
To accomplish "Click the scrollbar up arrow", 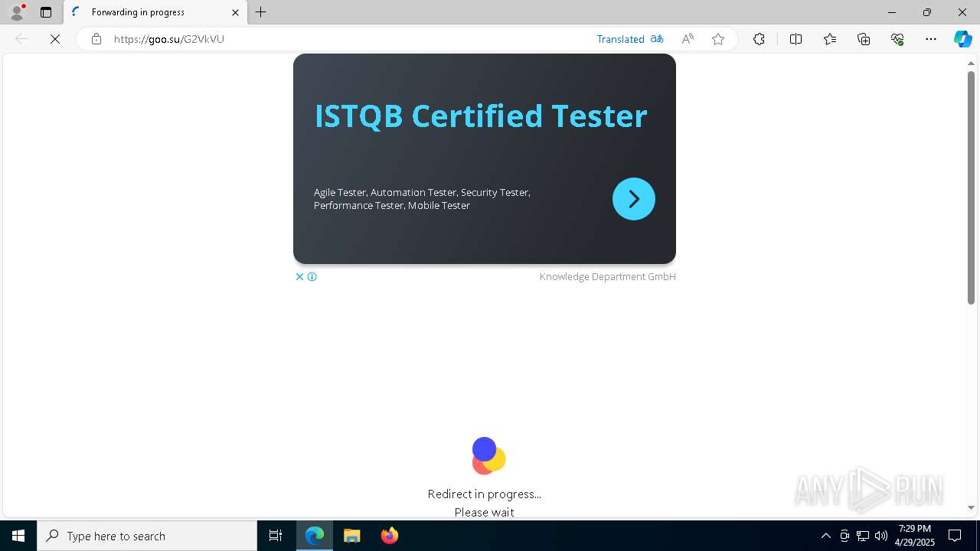I will click(x=971, y=64).
